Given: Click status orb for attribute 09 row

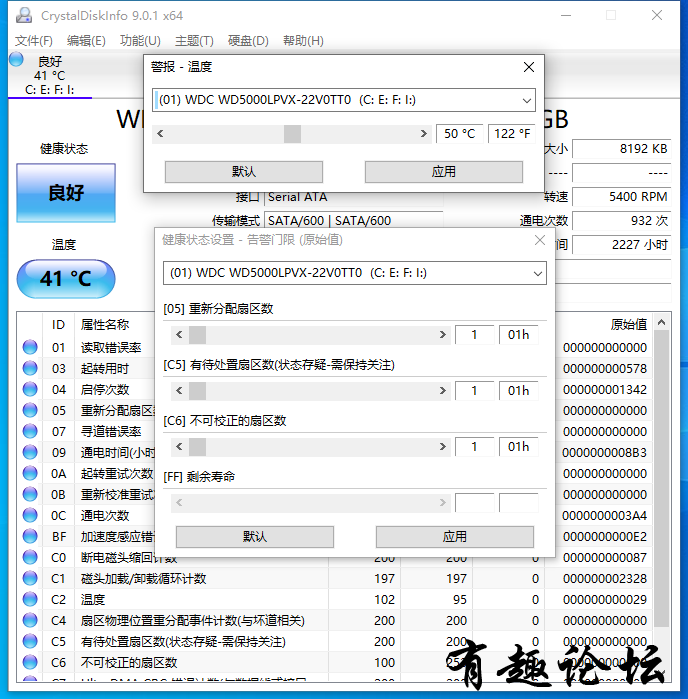Looking at the screenshot, I should pyautogui.click(x=30, y=452).
